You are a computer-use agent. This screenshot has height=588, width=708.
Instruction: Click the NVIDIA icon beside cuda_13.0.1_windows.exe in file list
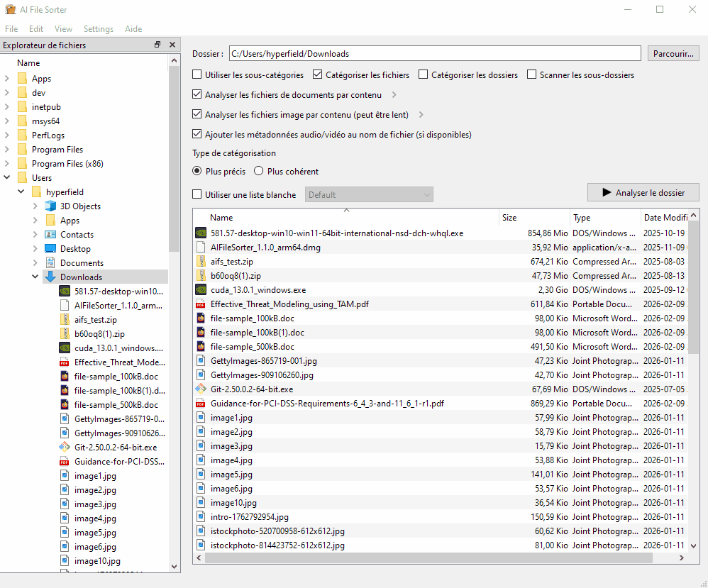(200, 289)
